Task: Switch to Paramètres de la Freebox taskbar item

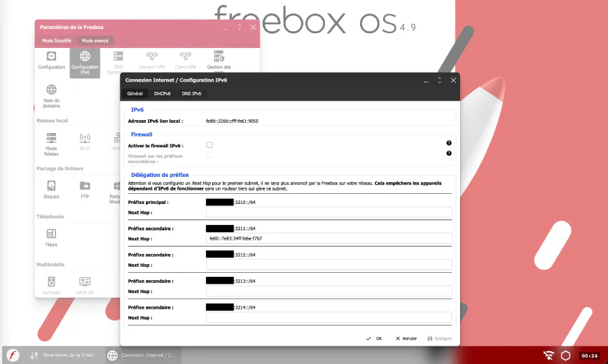Action: tap(66, 355)
